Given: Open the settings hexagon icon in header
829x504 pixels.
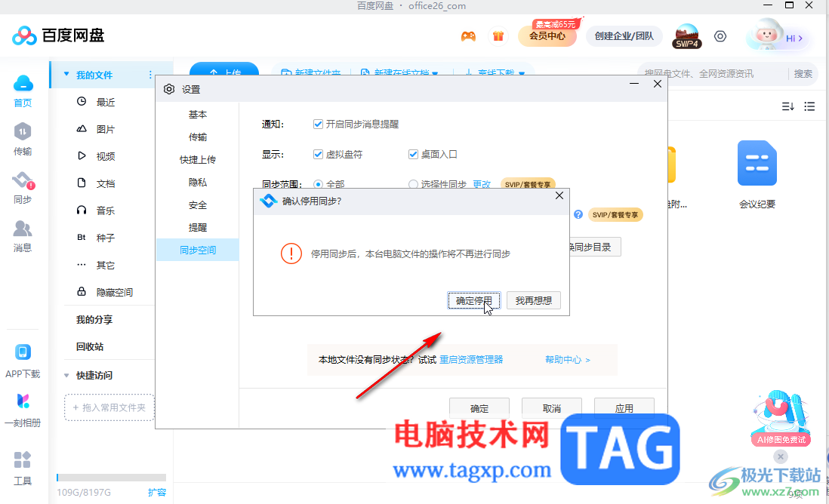Looking at the screenshot, I should point(720,36).
